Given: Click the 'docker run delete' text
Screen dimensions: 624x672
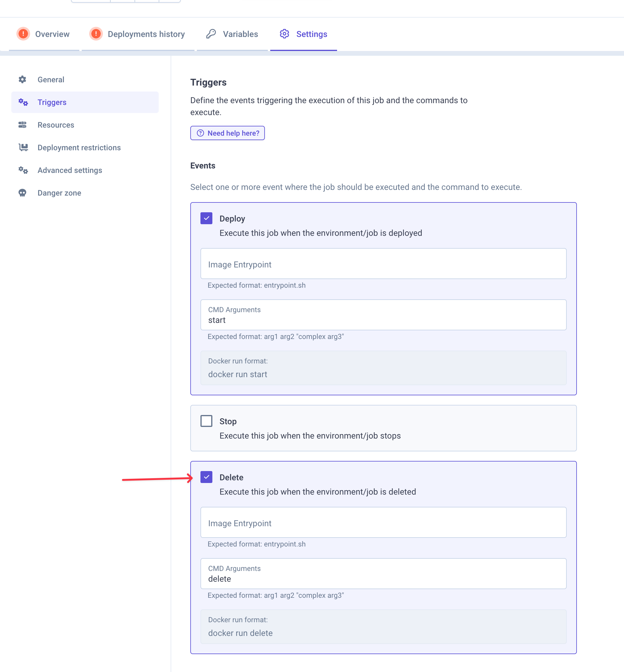Looking at the screenshot, I should 240,633.
